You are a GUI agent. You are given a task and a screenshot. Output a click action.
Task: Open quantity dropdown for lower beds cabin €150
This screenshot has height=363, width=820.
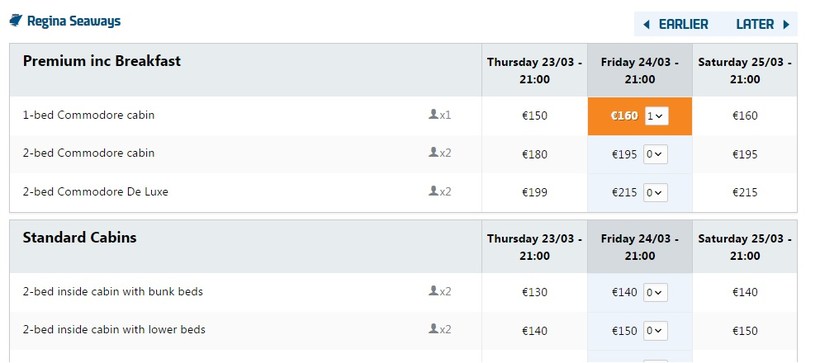655,331
